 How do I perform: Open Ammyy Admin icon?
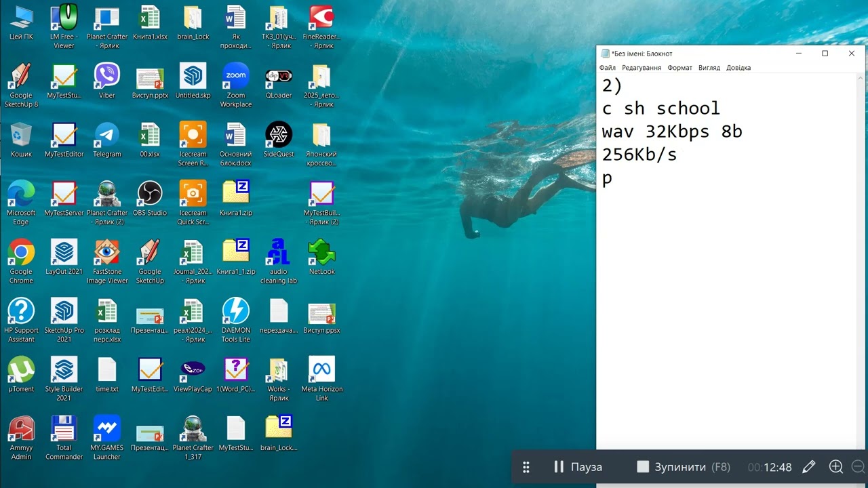point(21,438)
